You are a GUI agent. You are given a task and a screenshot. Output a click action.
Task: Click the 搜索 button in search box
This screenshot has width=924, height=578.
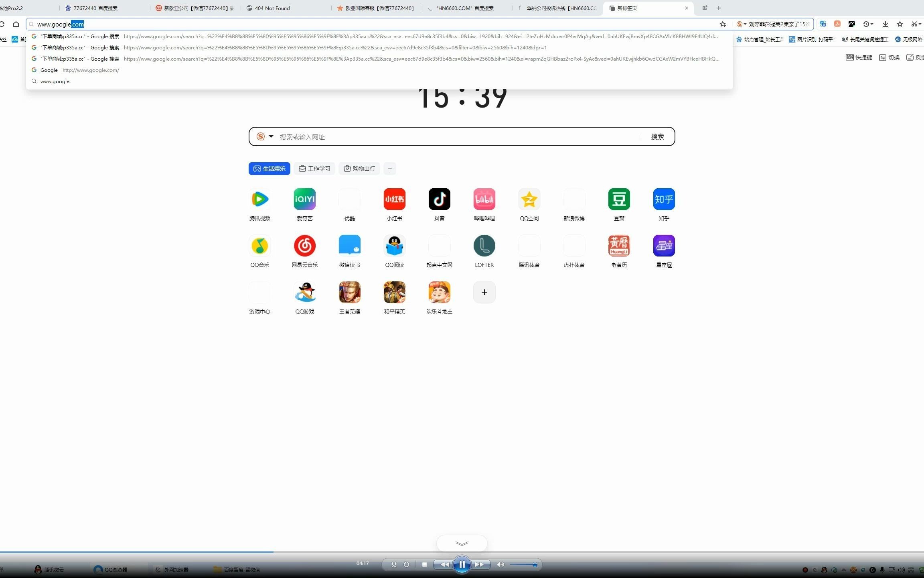click(x=658, y=136)
